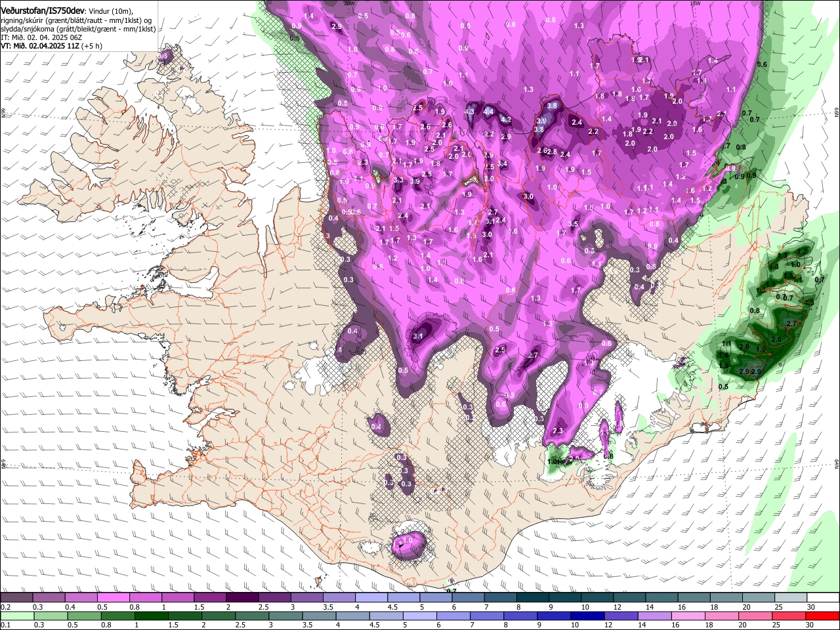This screenshot has width=840, height=630.
Task: Click the '0.1' label on rain scale
Action: pos(5,625)
